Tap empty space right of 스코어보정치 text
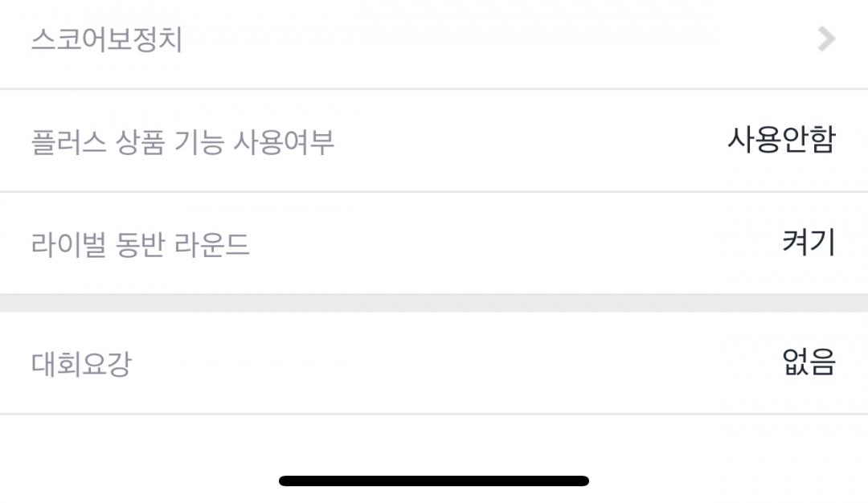The width and height of the screenshot is (868, 503). tap(482, 40)
